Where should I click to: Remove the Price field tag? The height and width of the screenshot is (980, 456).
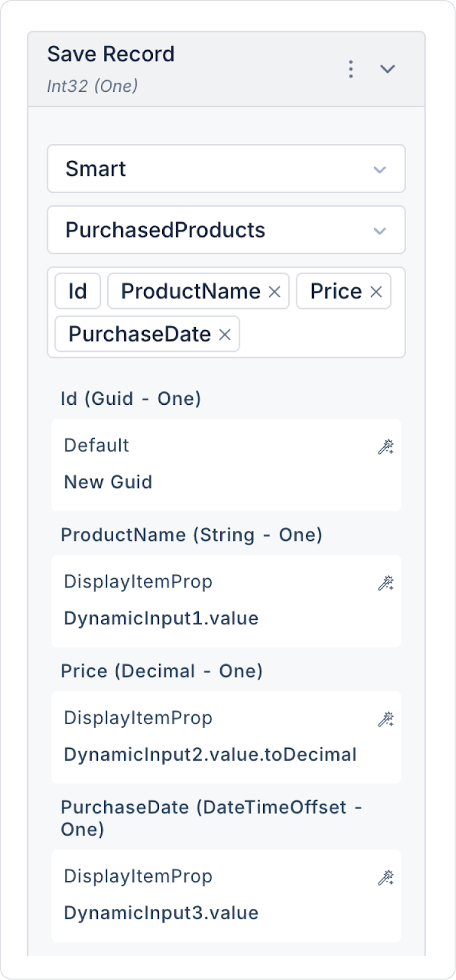tap(376, 292)
